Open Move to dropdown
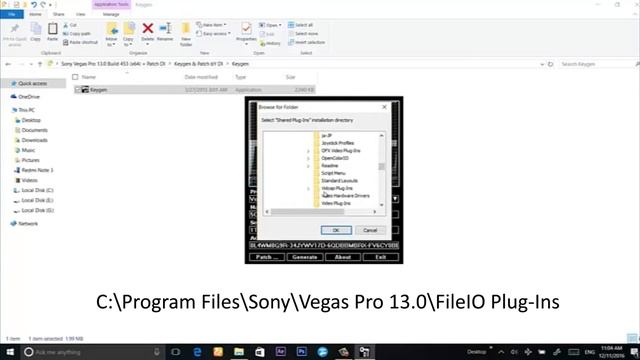The image size is (640, 360). 111,35
